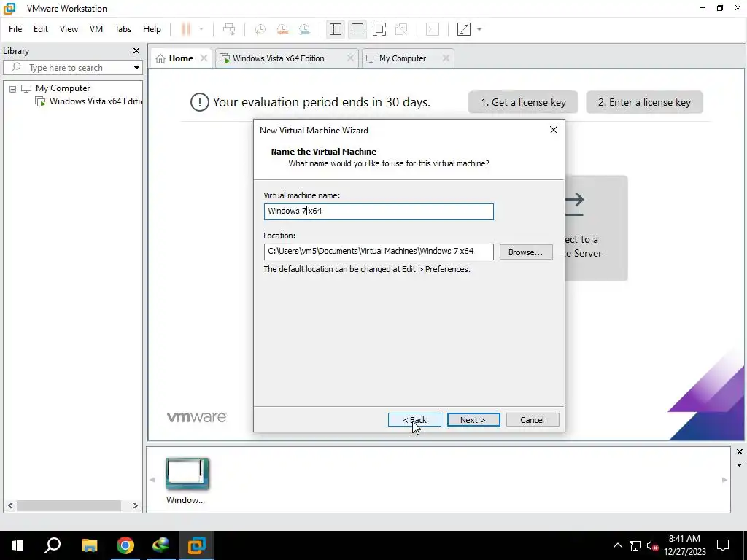Open the notification center icon

[x=723, y=545]
